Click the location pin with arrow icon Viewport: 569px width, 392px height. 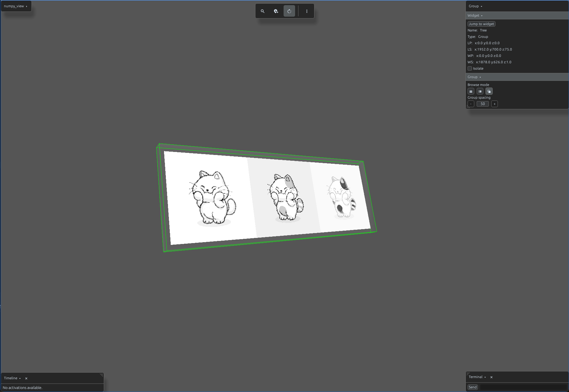[276, 11]
